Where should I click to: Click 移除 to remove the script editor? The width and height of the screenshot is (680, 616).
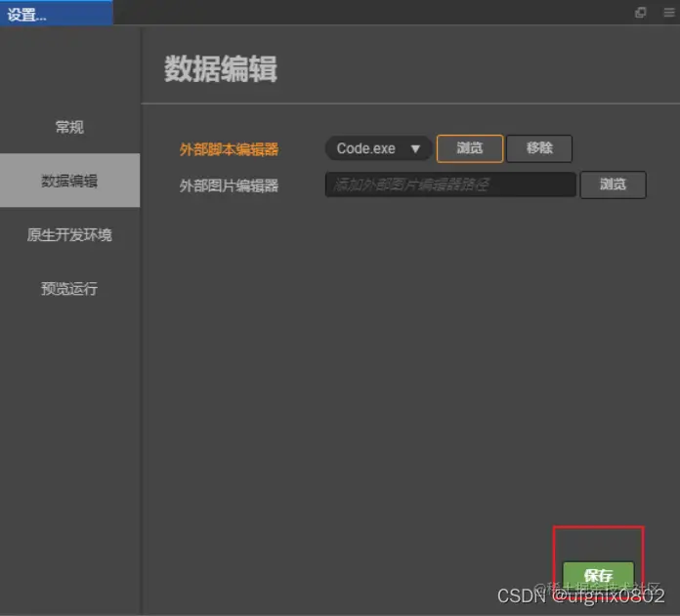(x=539, y=148)
